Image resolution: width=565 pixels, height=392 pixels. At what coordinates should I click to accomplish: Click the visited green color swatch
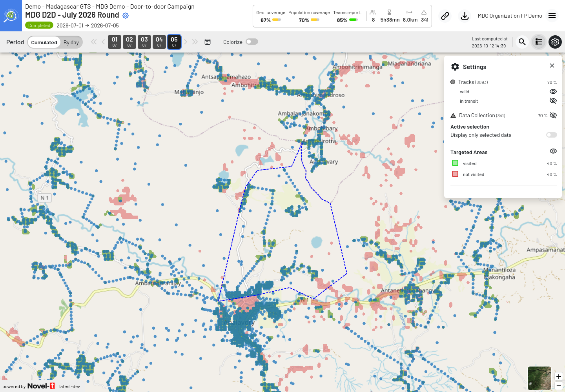click(x=455, y=163)
